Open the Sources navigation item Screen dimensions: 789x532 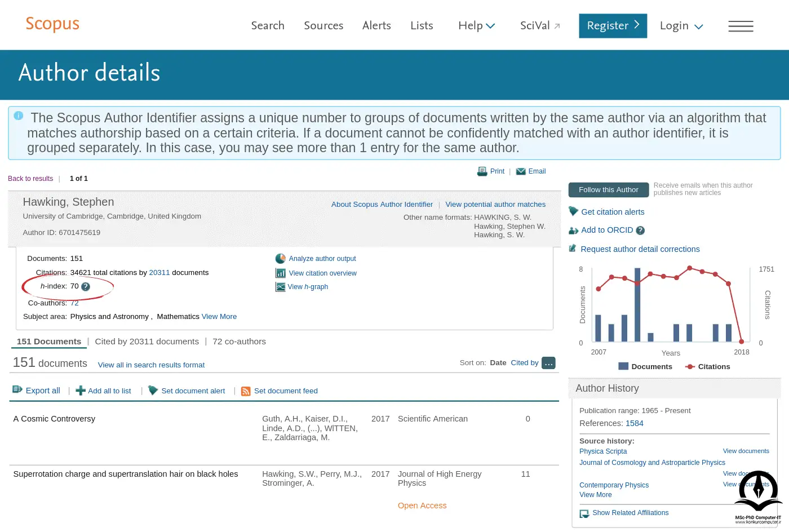(323, 25)
